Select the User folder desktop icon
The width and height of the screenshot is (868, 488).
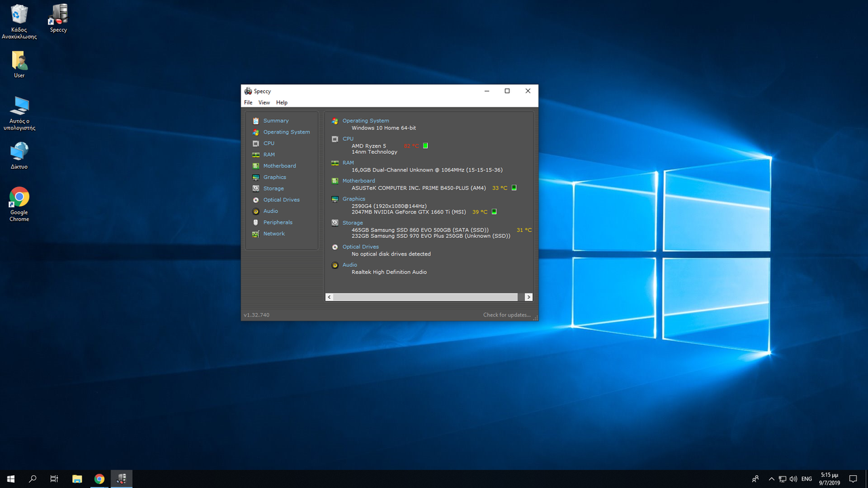[x=20, y=64]
